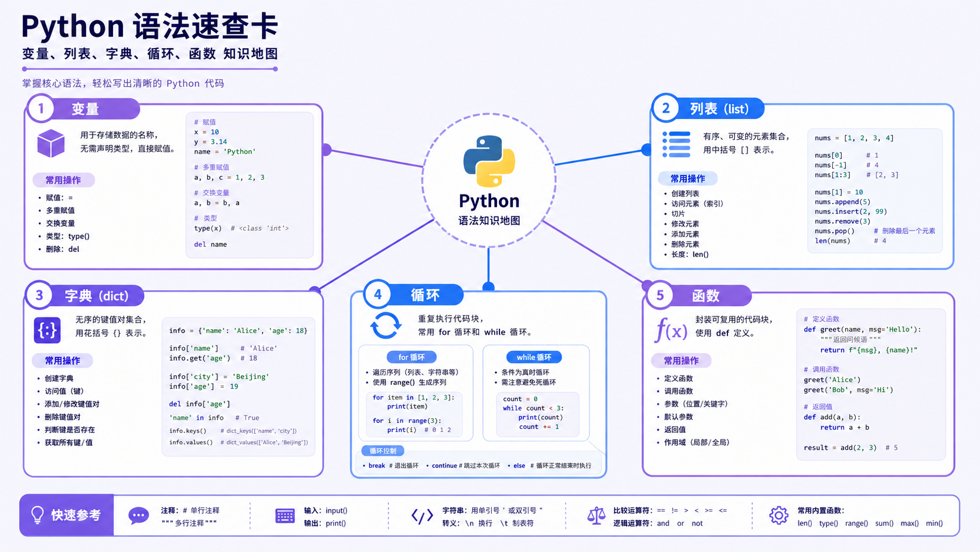The height and width of the screenshot is (552, 980).
Task: Click the '删除: del' bullet item
Action: click(x=63, y=249)
